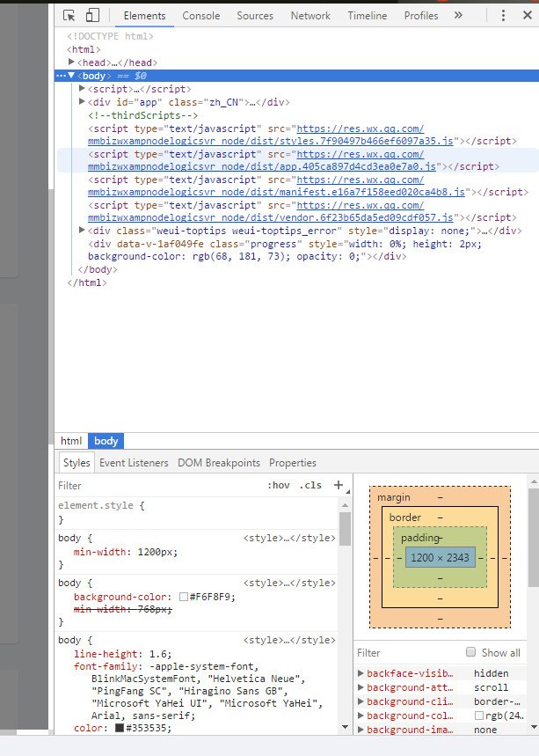
Task: Toggle the :hov element state button
Action: [279, 485]
